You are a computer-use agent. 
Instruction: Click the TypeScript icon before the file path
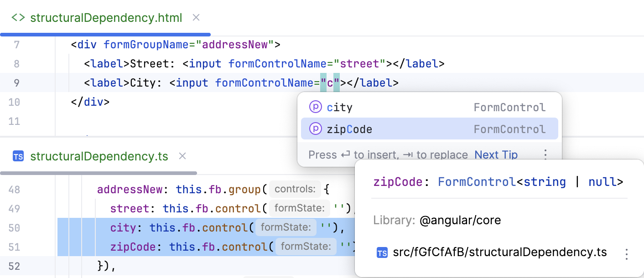click(x=382, y=252)
